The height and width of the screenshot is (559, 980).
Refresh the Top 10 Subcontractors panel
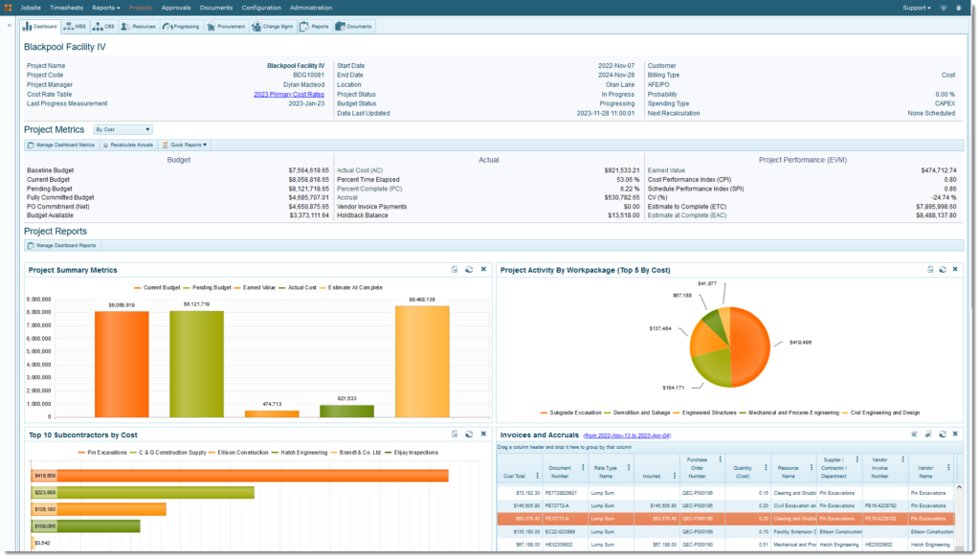point(469,434)
